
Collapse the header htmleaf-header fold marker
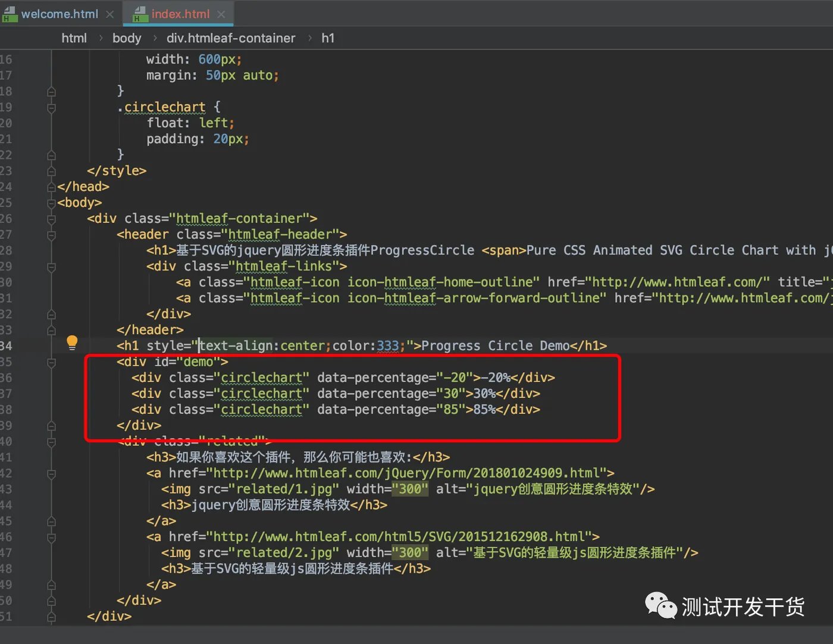coord(52,235)
